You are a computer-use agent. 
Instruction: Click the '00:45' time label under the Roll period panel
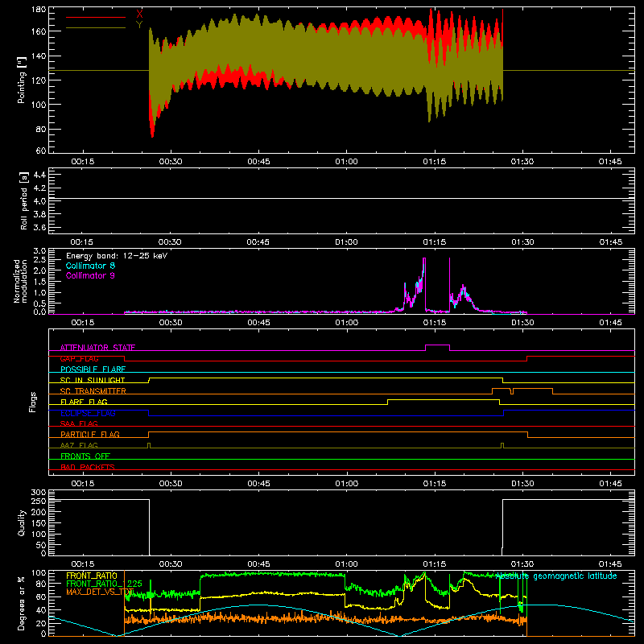(x=258, y=242)
